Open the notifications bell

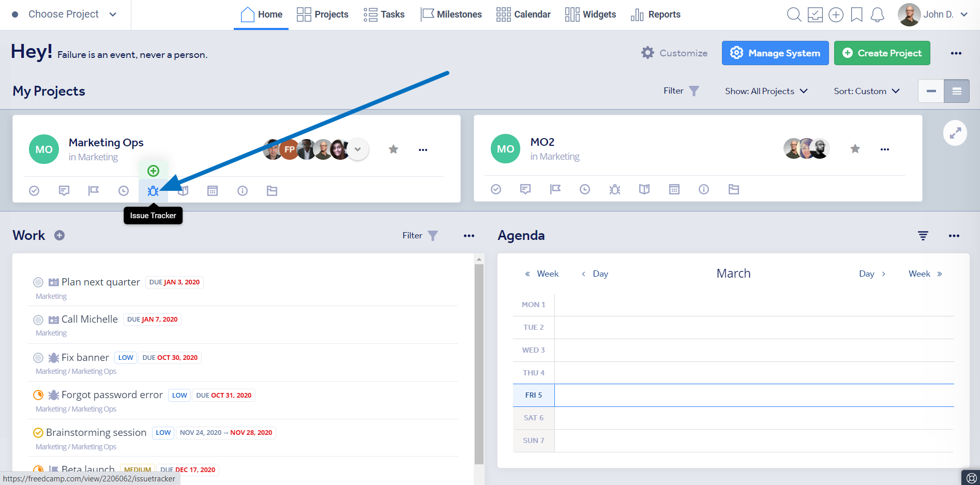tap(877, 14)
